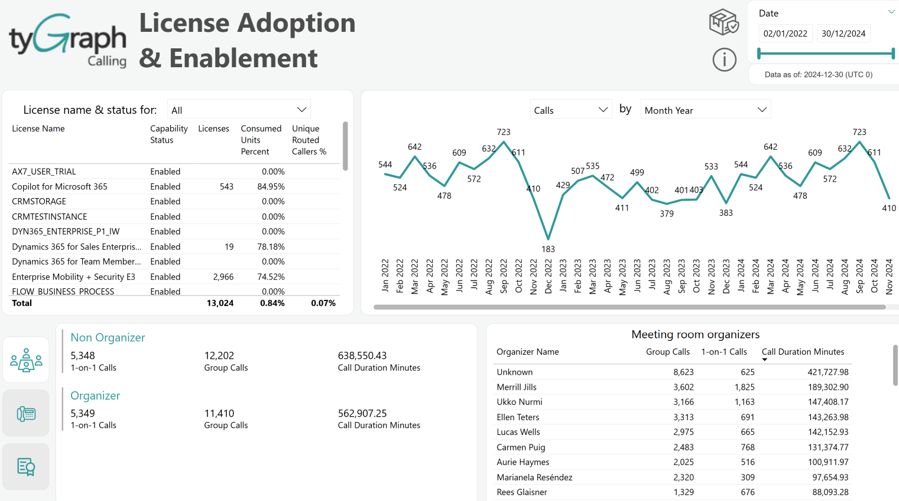Select the Rees Glaisner organizer row
Viewport: 899px width, 501px height.
point(673,492)
